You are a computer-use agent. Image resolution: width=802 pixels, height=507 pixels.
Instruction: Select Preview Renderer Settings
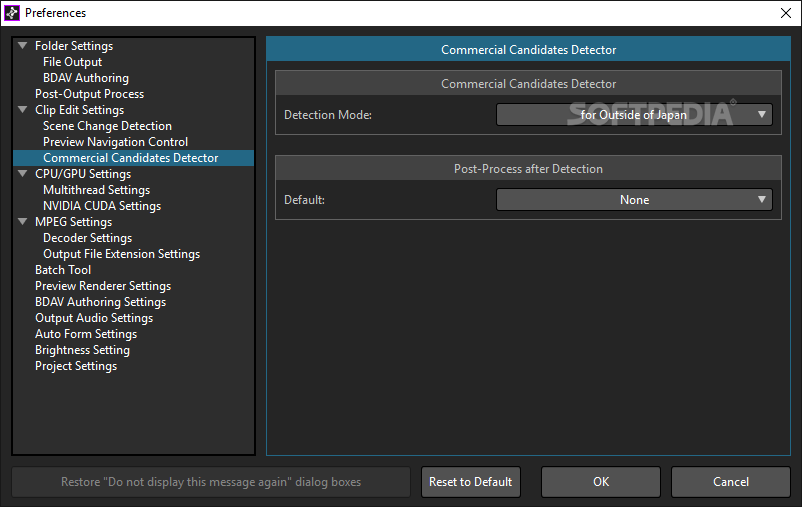click(x=103, y=285)
